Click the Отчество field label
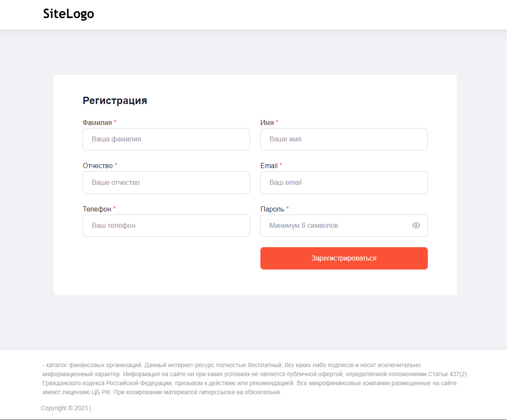Image resolution: width=507 pixels, height=420 pixels. pos(97,166)
